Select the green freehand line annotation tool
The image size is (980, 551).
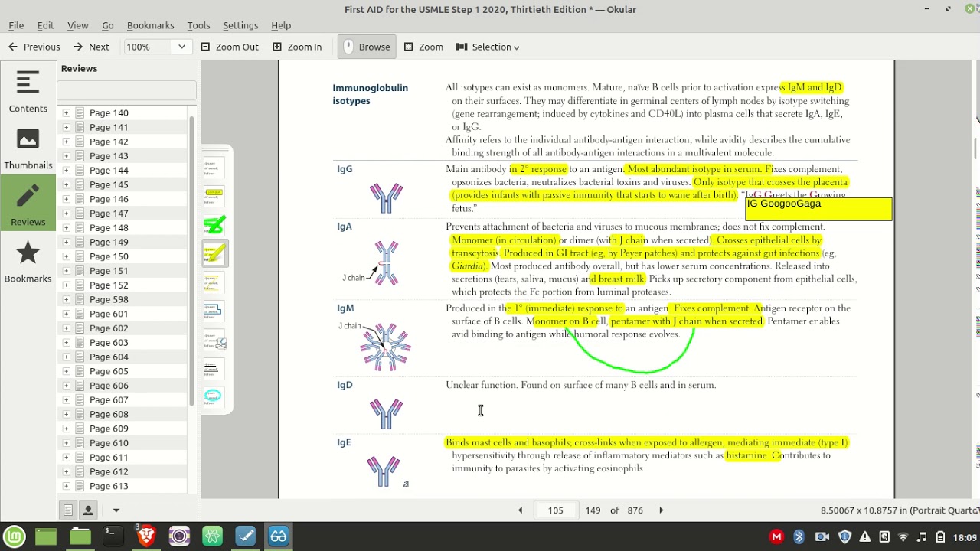click(214, 225)
